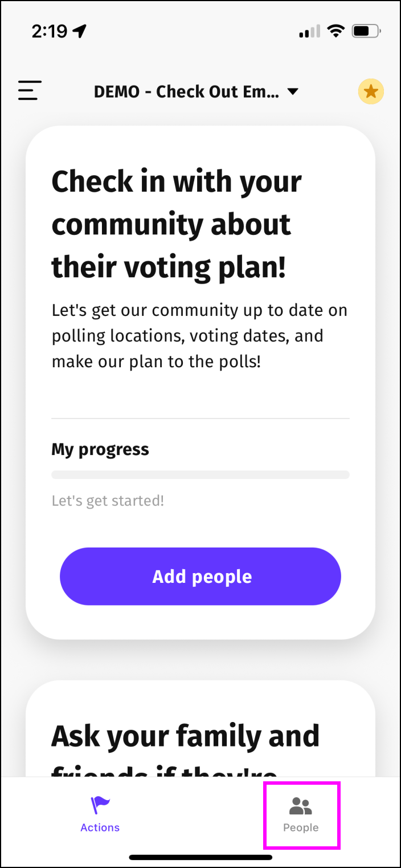Tap the battery indicator icon
Viewport: 401px width, 868px height.
pyautogui.click(x=366, y=31)
